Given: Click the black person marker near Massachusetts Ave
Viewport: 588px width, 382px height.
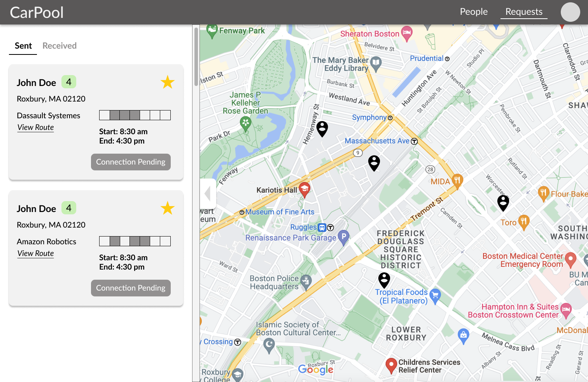Looking at the screenshot, I should coord(374,163).
